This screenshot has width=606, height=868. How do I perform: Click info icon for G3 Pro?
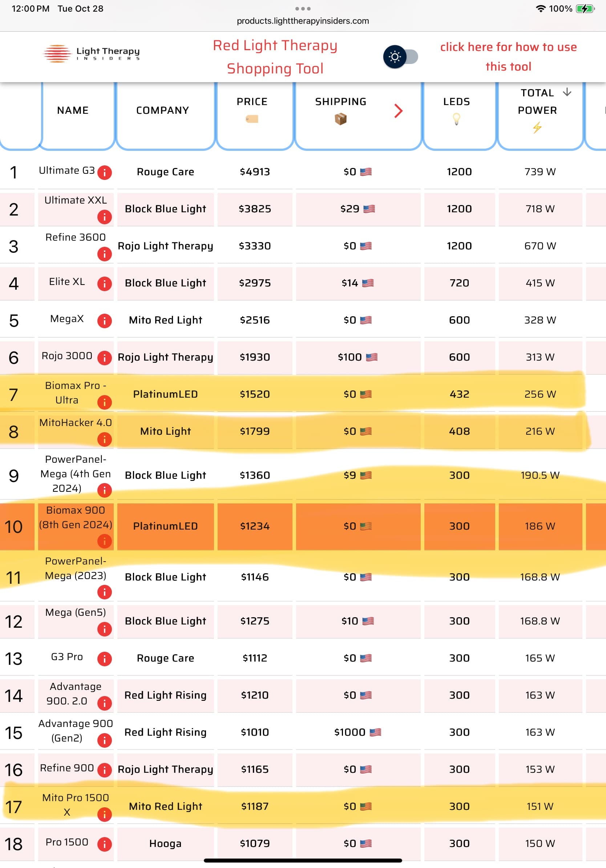coord(104,659)
